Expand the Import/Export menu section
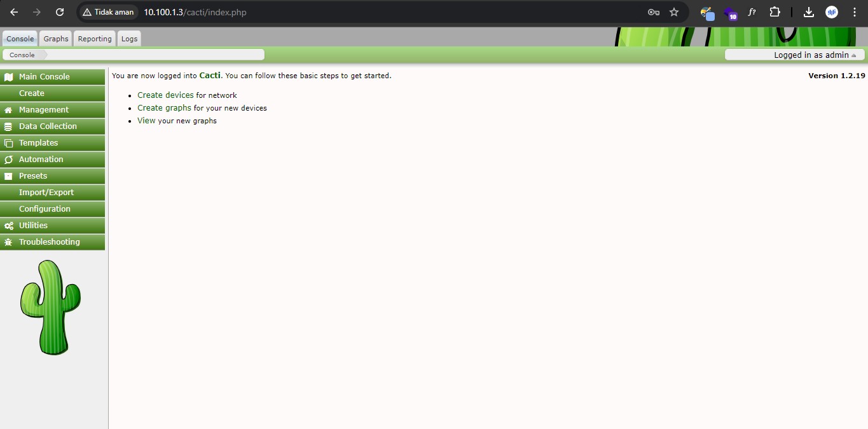Image resolution: width=868 pixels, height=429 pixels. (52, 193)
